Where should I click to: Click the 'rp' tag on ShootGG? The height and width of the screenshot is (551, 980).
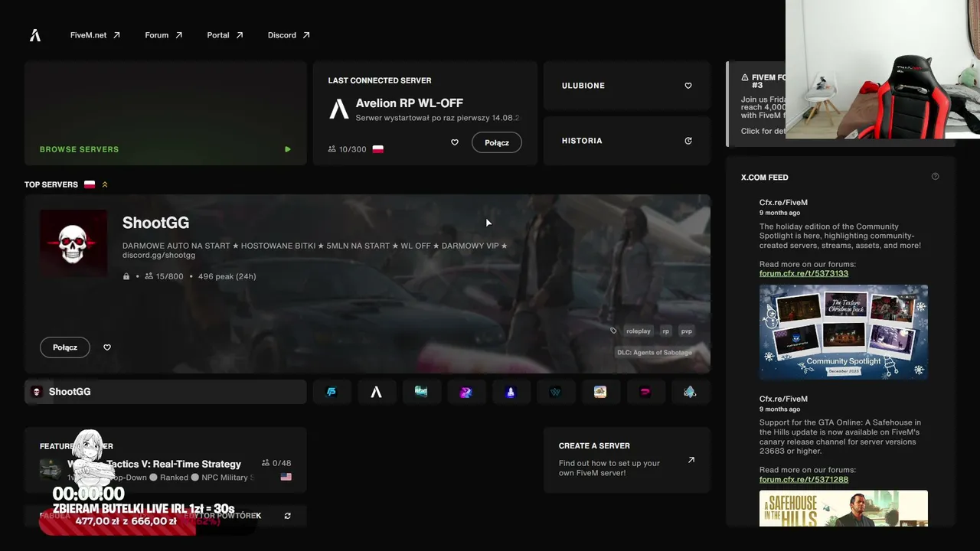[x=665, y=331]
